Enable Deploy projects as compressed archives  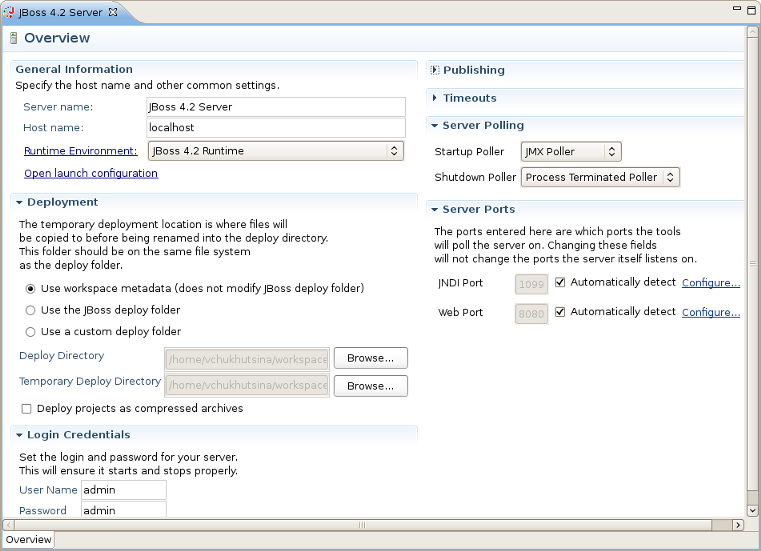point(27,409)
